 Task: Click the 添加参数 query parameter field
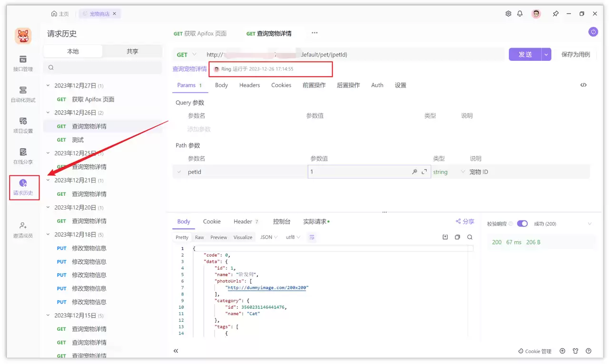[x=199, y=129]
